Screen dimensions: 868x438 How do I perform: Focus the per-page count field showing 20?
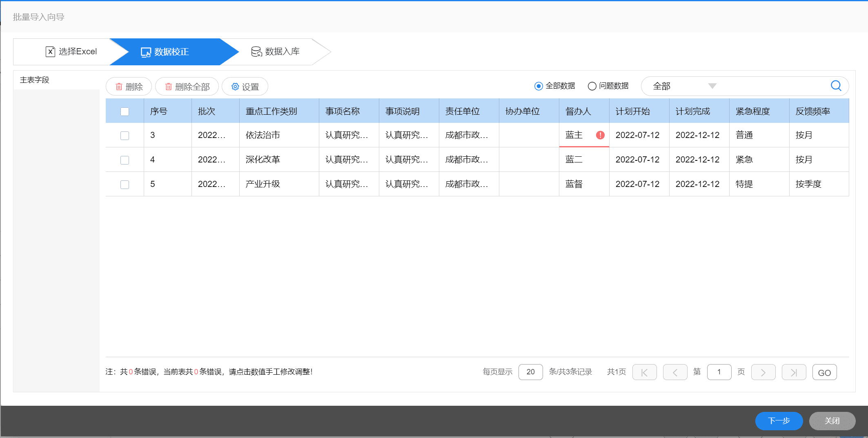[x=530, y=372]
